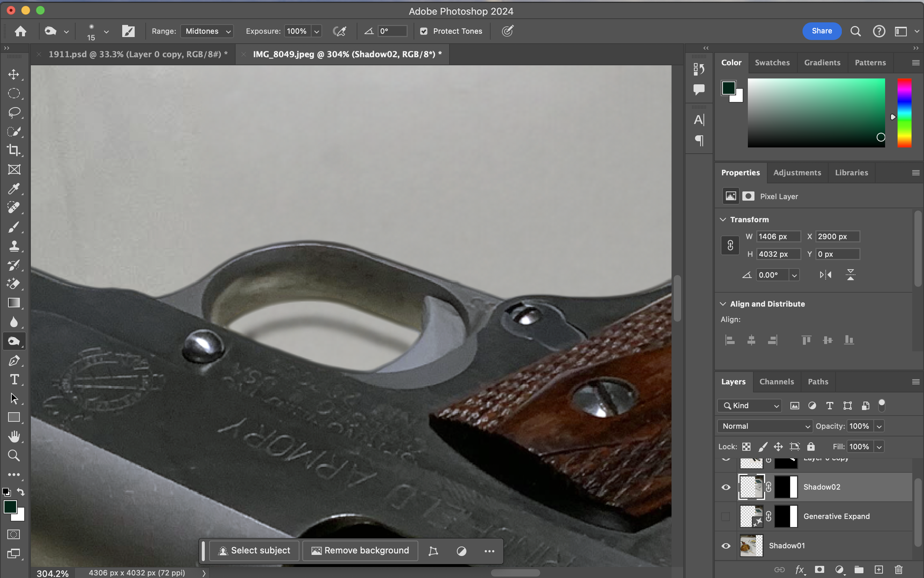924x578 pixels.
Task: Select the Crop tool
Action: point(14,150)
